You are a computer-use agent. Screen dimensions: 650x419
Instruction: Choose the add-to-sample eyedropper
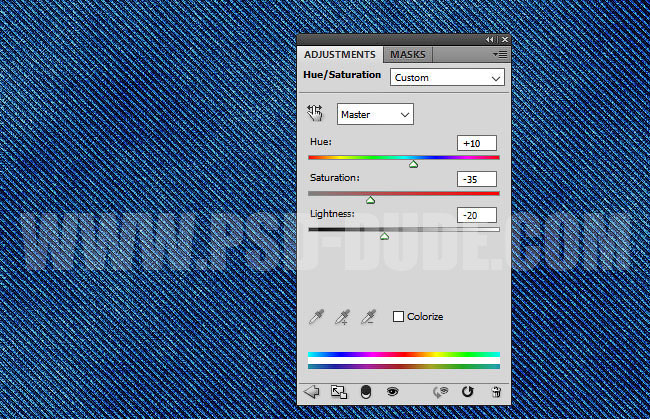pyautogui.click(x=342, y=317)
